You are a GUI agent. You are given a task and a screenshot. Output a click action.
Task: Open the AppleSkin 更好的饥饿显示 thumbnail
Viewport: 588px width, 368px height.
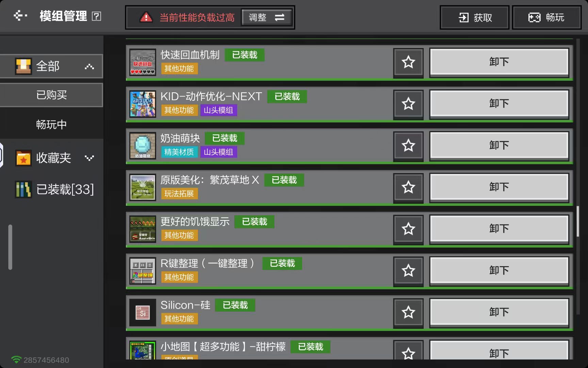143,229
